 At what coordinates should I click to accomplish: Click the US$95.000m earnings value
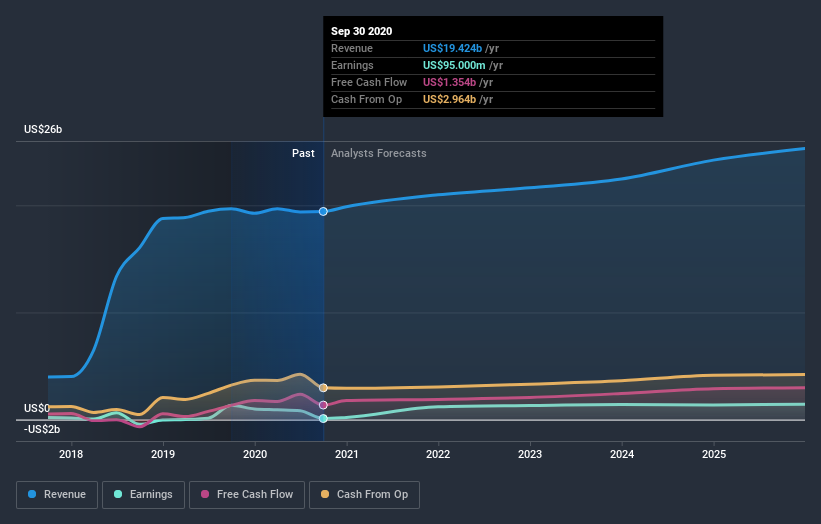click(454, 65)
